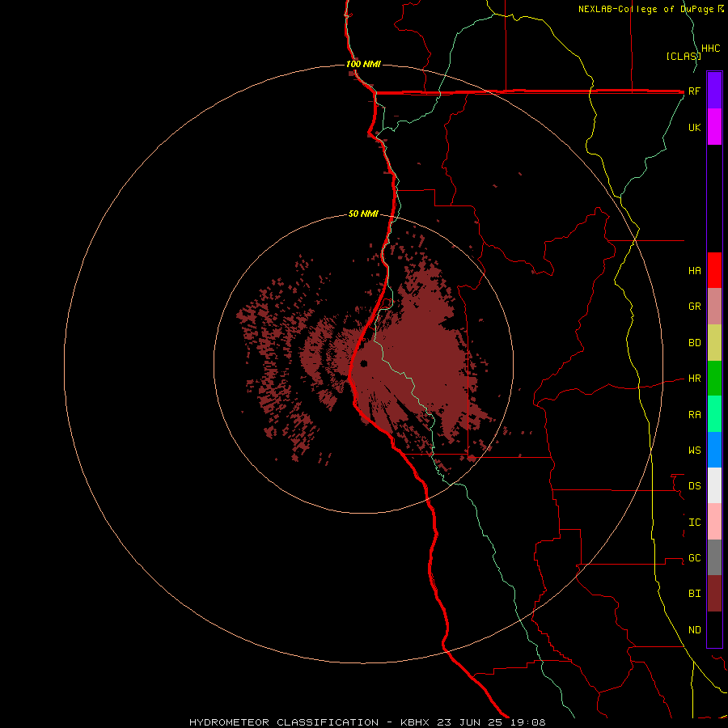This screenshot has height=728, width=728.
Task: Pick the RA light green legend swatch
Action: point(714,414)
